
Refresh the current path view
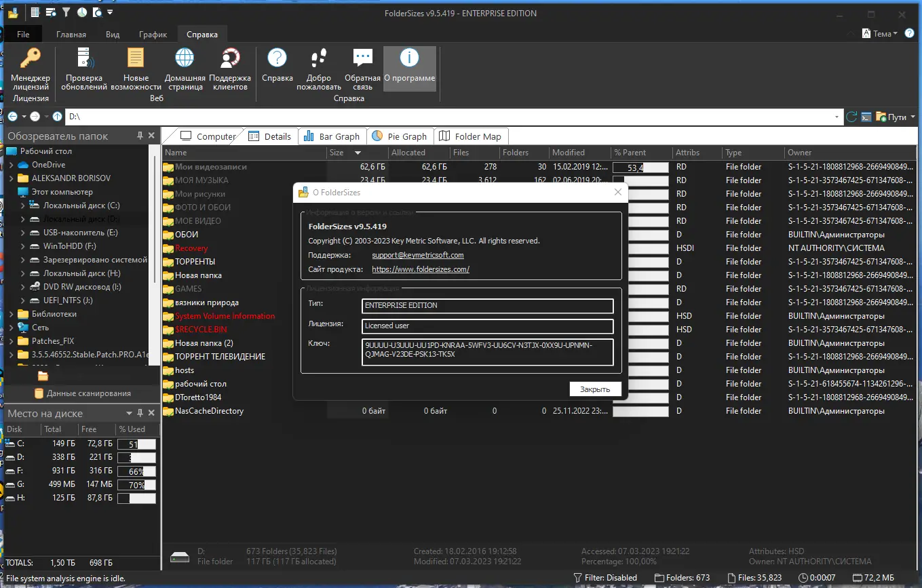851,117
